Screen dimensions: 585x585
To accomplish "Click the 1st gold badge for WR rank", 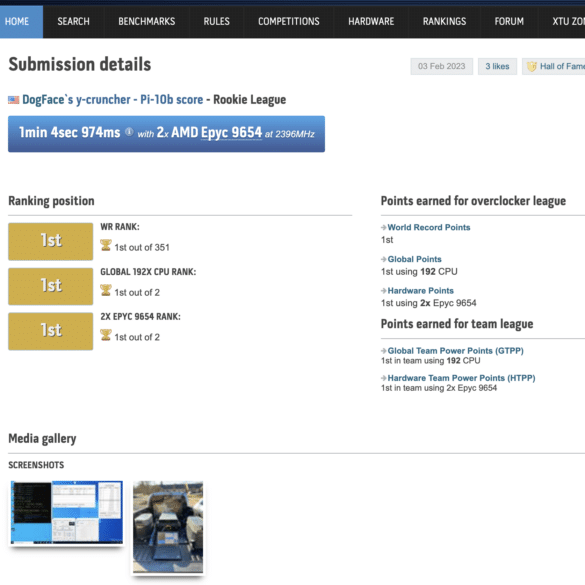I will point(51,241).
